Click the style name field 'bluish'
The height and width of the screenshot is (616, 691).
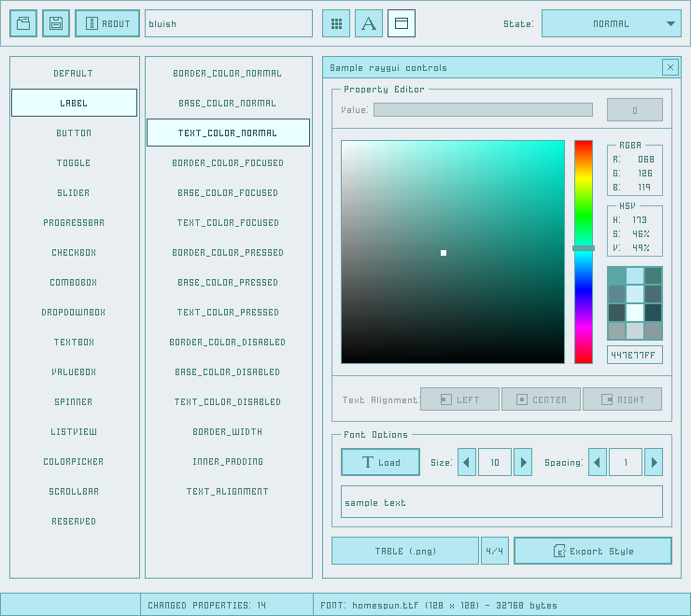229,23
